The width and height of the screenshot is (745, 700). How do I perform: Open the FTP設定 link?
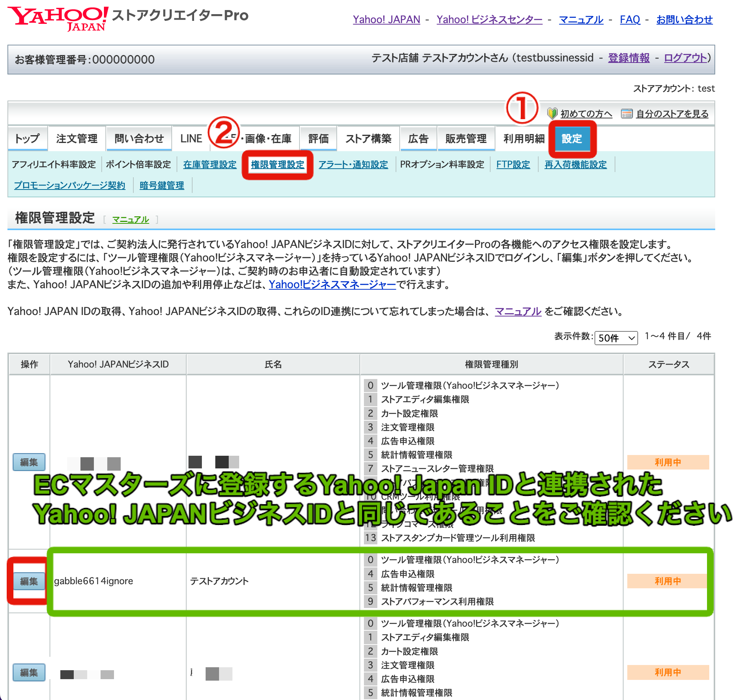513,165
